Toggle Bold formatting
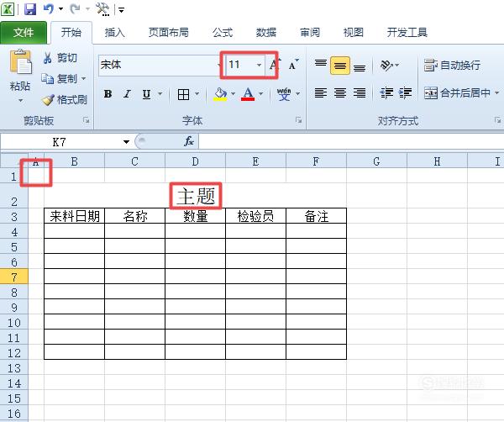The width and height of the screenshot is (504, 422). tap(108, 94)
